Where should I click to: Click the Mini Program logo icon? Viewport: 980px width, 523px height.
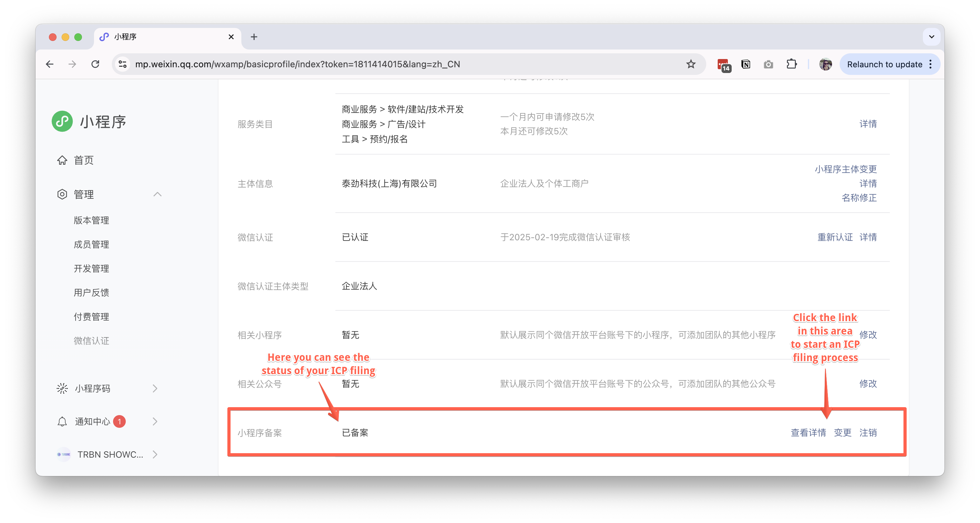click(x=62, y=122)
